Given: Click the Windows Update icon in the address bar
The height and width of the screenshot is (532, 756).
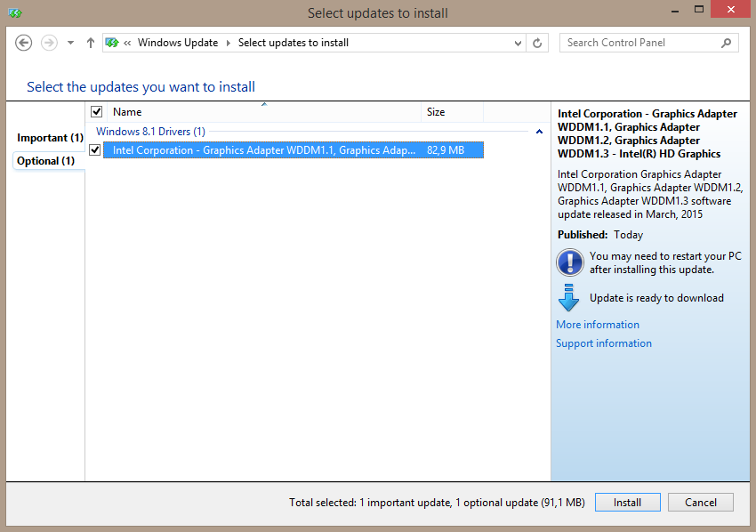Looking at the screenshot, I should 112,43.
